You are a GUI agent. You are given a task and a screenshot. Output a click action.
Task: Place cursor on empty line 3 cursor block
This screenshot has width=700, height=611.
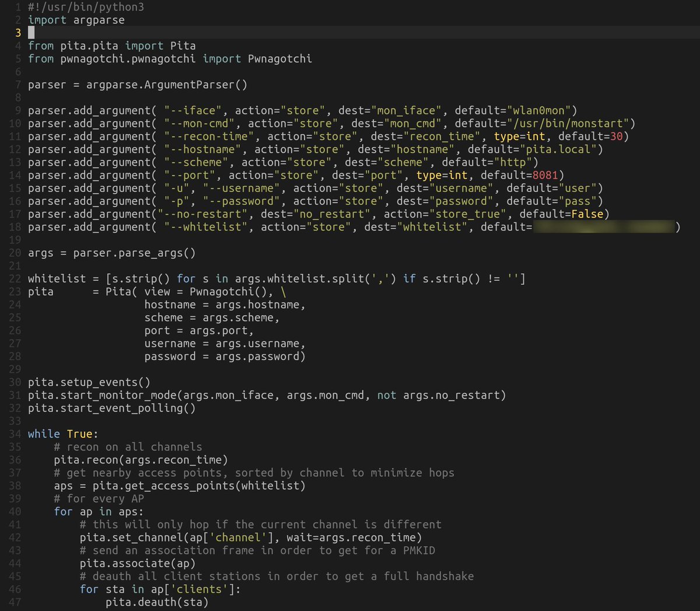point(31,33)
